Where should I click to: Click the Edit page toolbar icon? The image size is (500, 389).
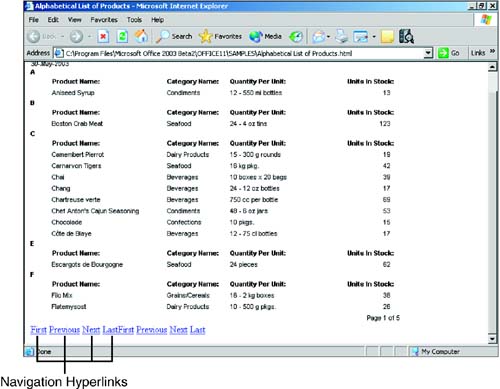(361, 37)
